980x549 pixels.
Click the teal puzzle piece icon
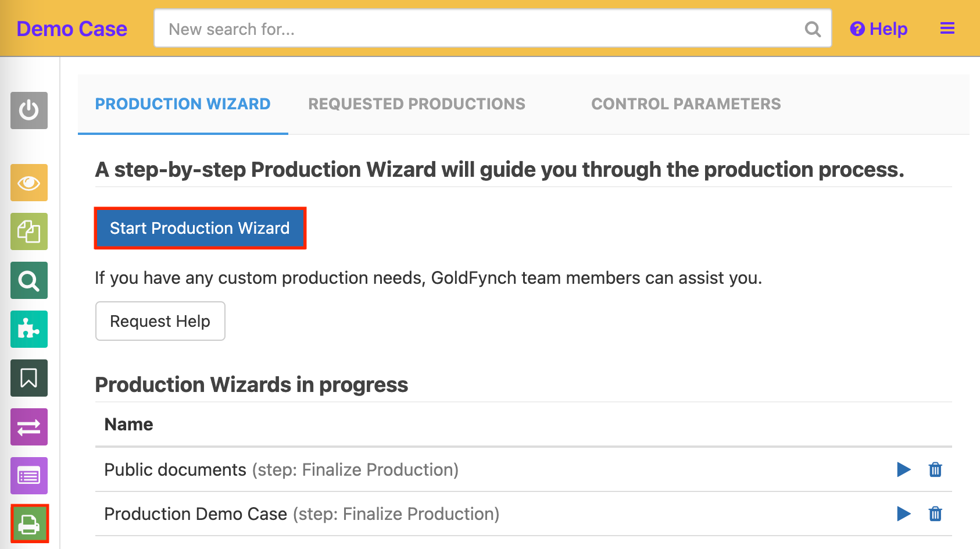[x=29, y=329]
